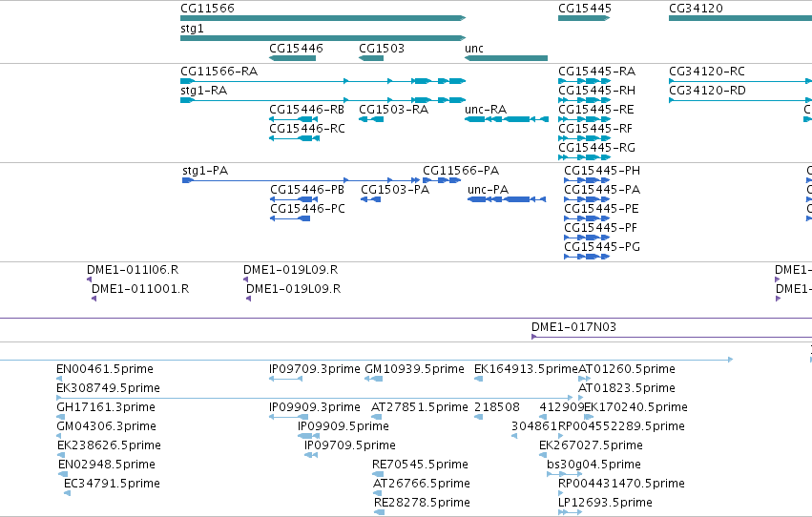Select the CG15445 gene feature
This screenshot has width=812, height=517.
pos(584,18)
